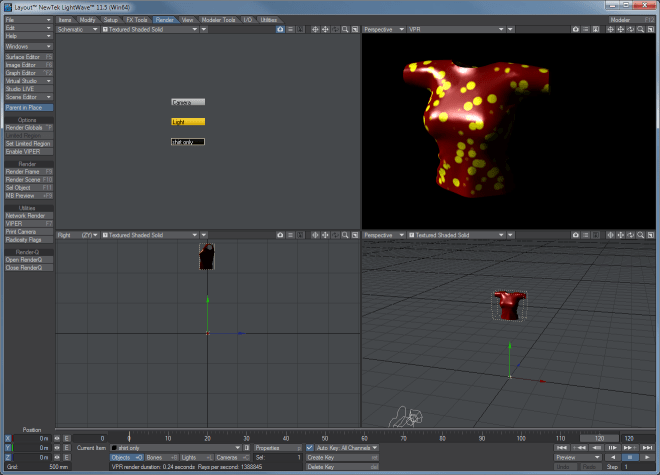
Task: Click the rotate icon in lower Perspective header
Action: tap(631, 235)
